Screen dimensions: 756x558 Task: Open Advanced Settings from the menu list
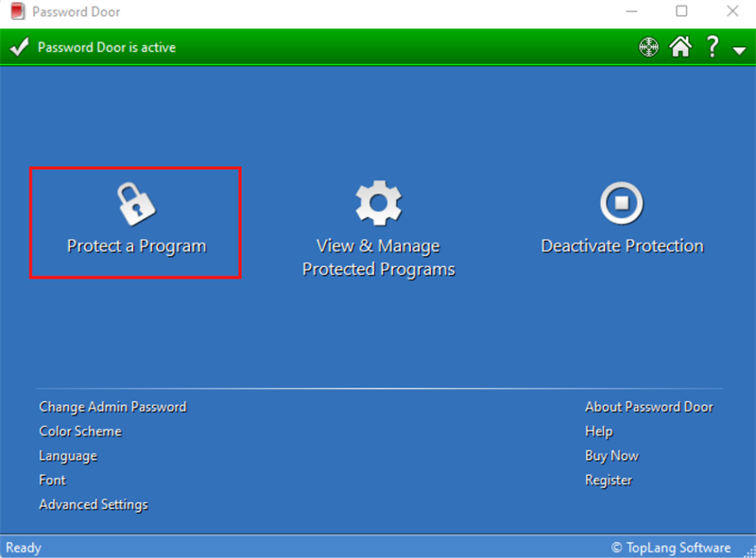93,504
